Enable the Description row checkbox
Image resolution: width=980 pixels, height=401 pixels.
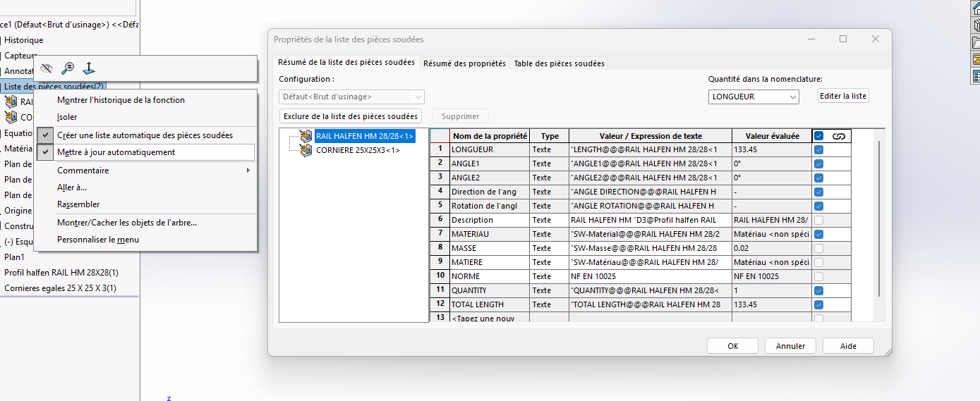click(x=818, y=220)
